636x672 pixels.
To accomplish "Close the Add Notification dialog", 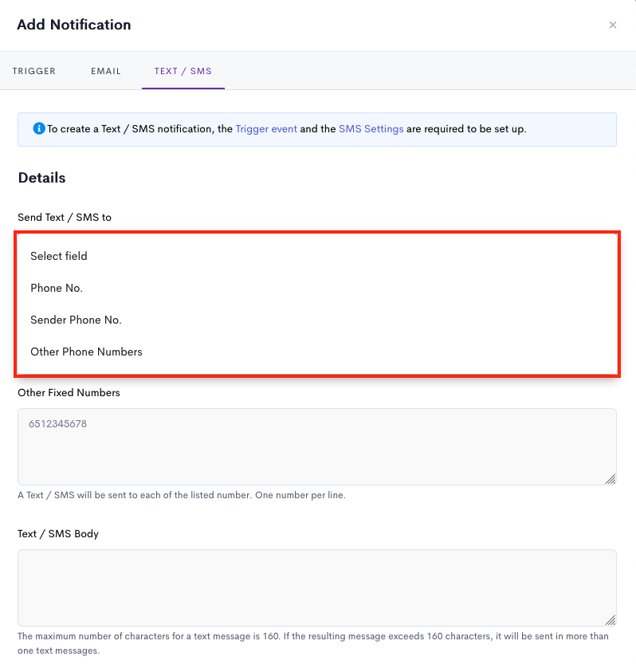I will click(612, 25).
